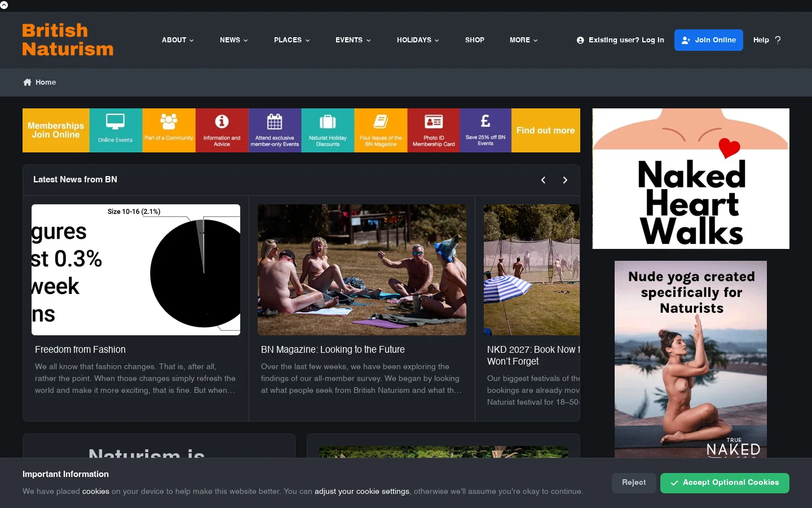Click the Home breadcrumb icon

click(x=27, y=82)
